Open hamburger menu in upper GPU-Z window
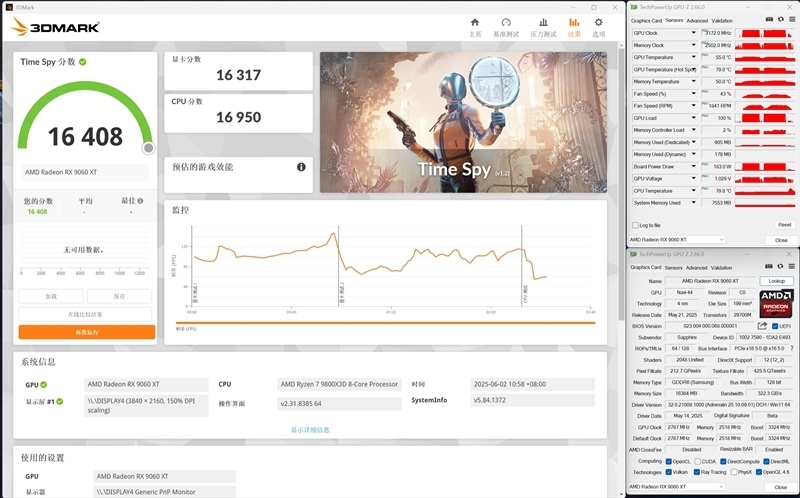Viewport: 800px width, 498px height. (x=792, y=19)
